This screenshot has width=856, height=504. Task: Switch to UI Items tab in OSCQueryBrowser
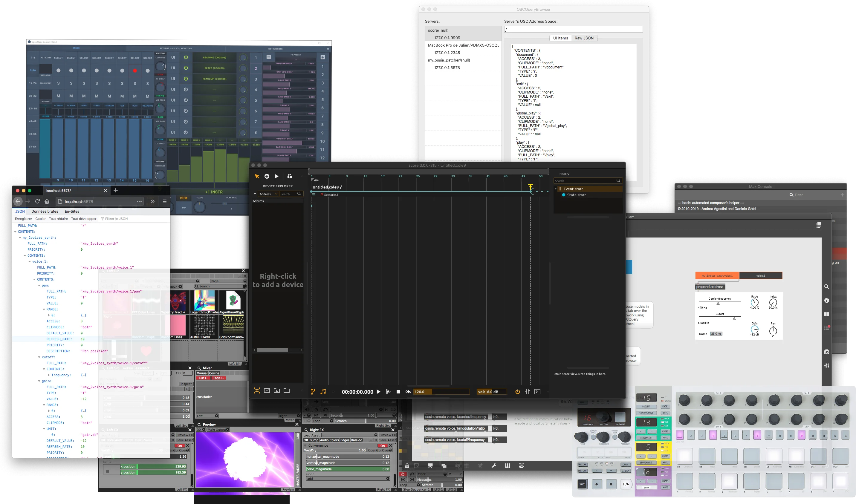pos(560,38)
